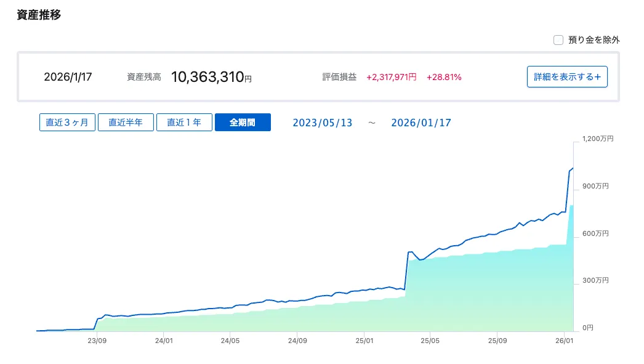The width and height of the screenshot is (644, 364).
Task: Click the 資産推移 section heading
Action: click(x=39, y=15)
